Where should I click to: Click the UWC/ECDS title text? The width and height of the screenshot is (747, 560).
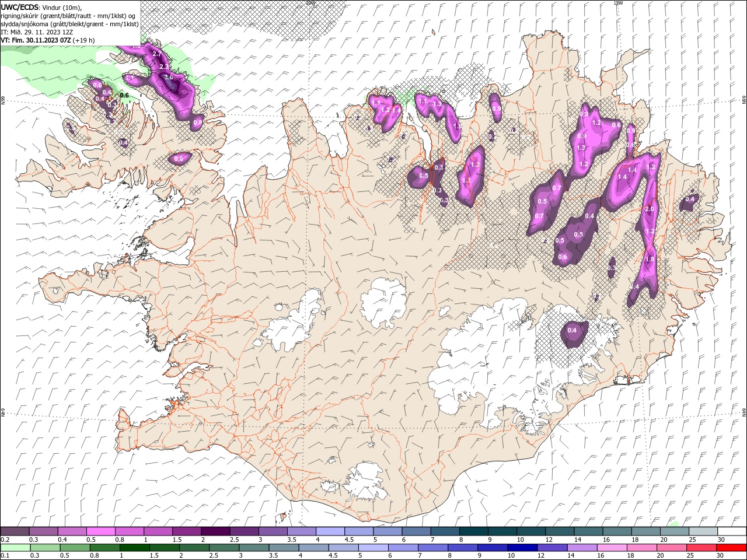[20, 7]
